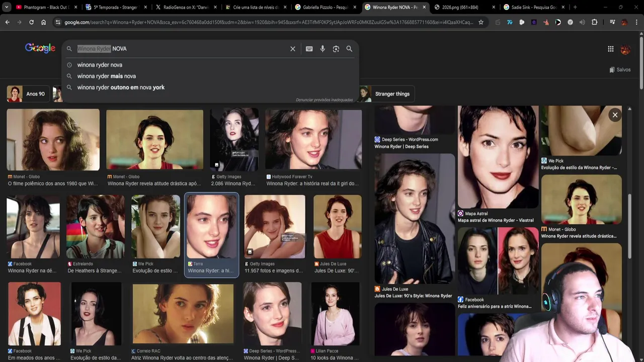The width and height of the screenshot is (644, 362).
Task: Close the Phantogram tab
Action: click(76, 8)
